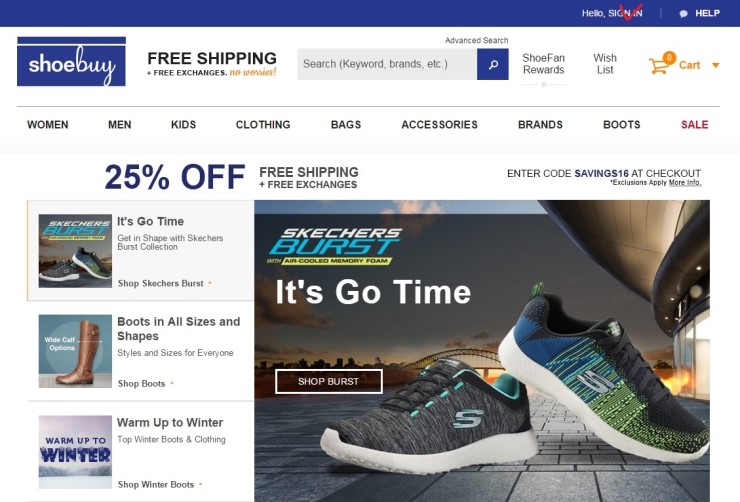The height and width of the screenshot is (502, 740).
Task: Open the Sign In link
Action: click(x=625, y=13)
